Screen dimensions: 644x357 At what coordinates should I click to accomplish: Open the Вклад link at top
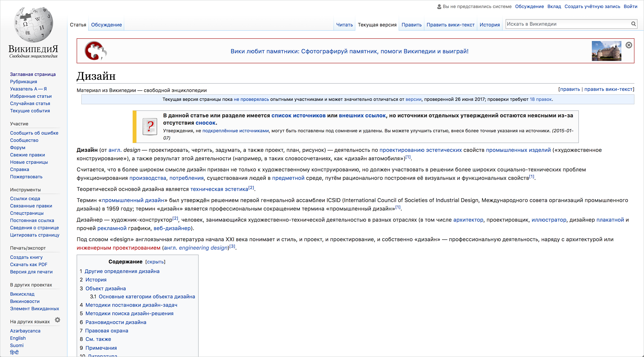click(x=554, y=7)
